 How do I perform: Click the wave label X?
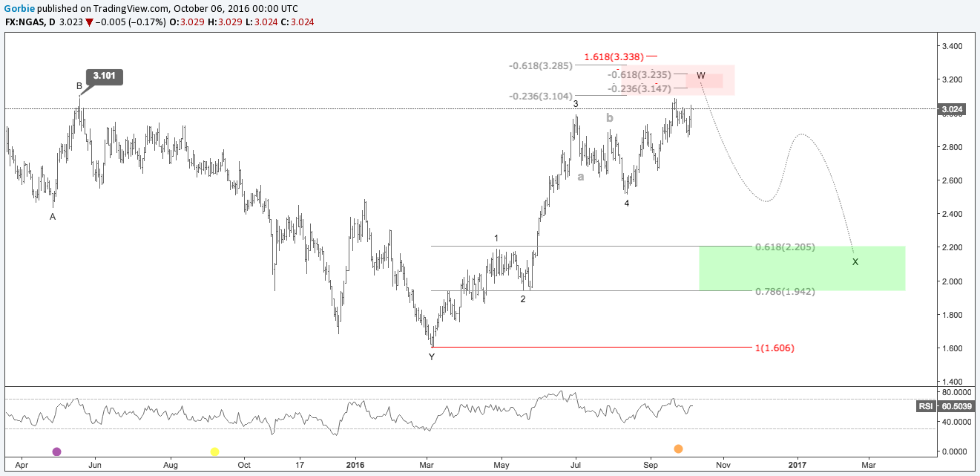(855, 262)
